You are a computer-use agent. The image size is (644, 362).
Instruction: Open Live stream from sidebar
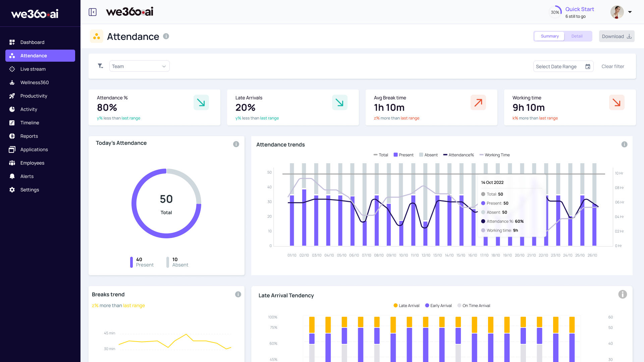(x=33, y=69)
